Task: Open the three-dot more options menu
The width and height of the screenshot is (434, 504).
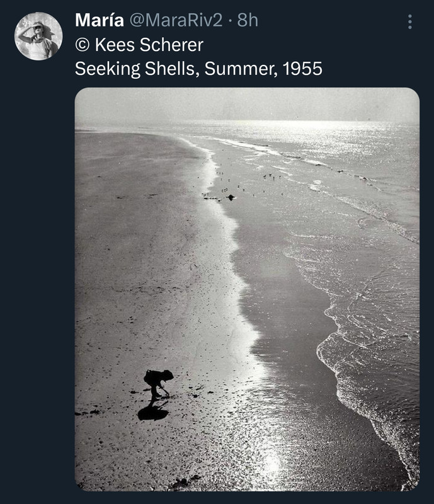Action: pos(409,22)
